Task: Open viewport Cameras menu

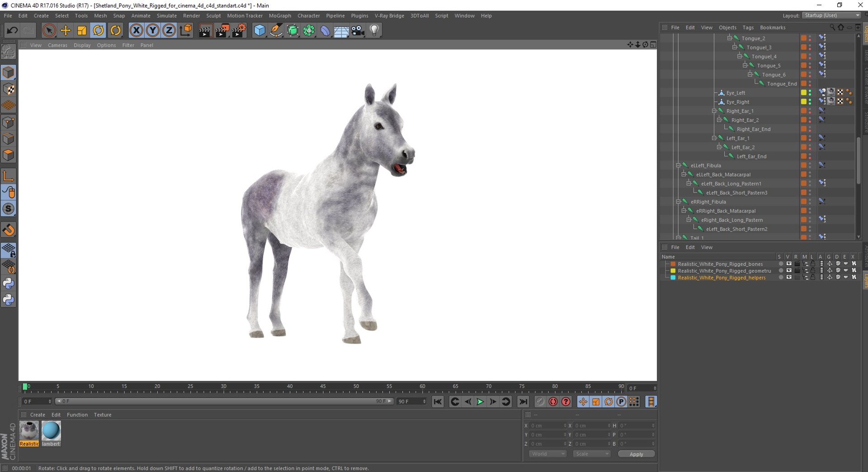Action: click(57, 45)
